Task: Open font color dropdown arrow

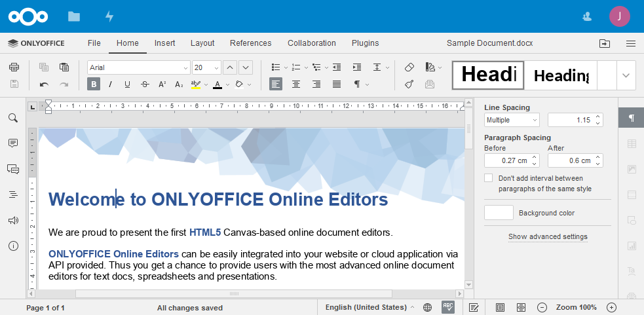Action: (x=227, y=84)
